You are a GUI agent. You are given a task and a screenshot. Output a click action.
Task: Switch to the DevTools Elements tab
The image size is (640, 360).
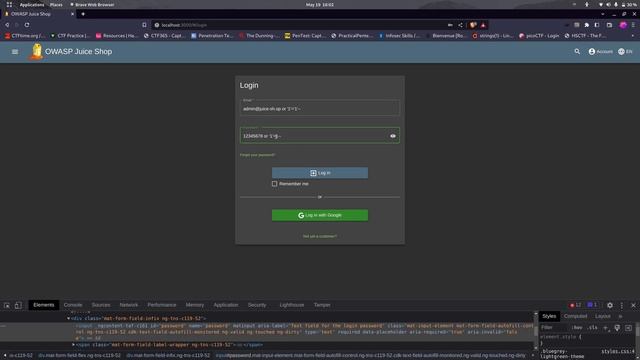click(44, 305)
